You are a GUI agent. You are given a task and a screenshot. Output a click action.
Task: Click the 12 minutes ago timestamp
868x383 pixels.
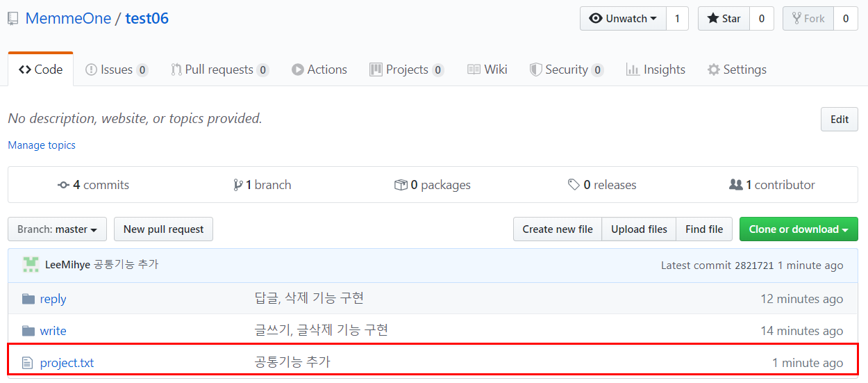click(801, 299)
